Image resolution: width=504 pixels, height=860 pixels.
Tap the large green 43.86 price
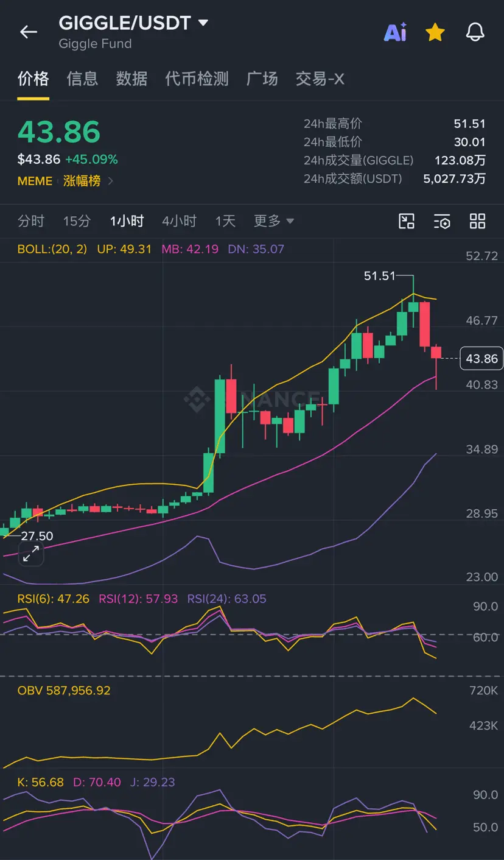(x=58, y=132)
